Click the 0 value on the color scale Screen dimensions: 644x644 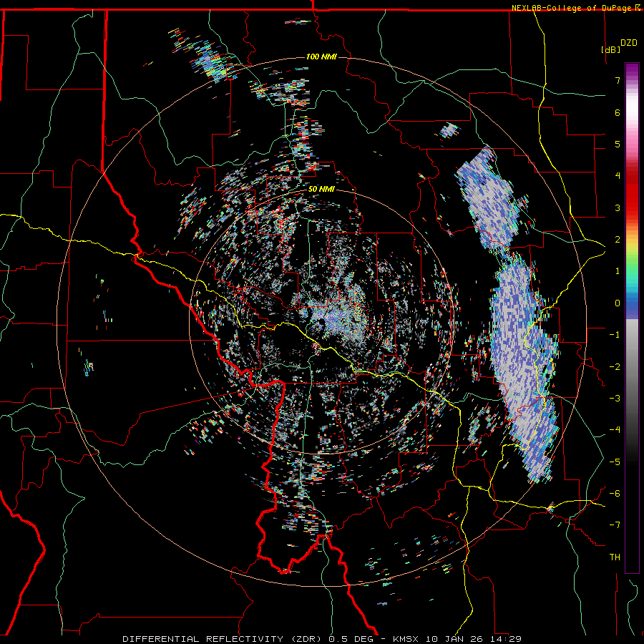pyautogui.click(x=618, y=303)
